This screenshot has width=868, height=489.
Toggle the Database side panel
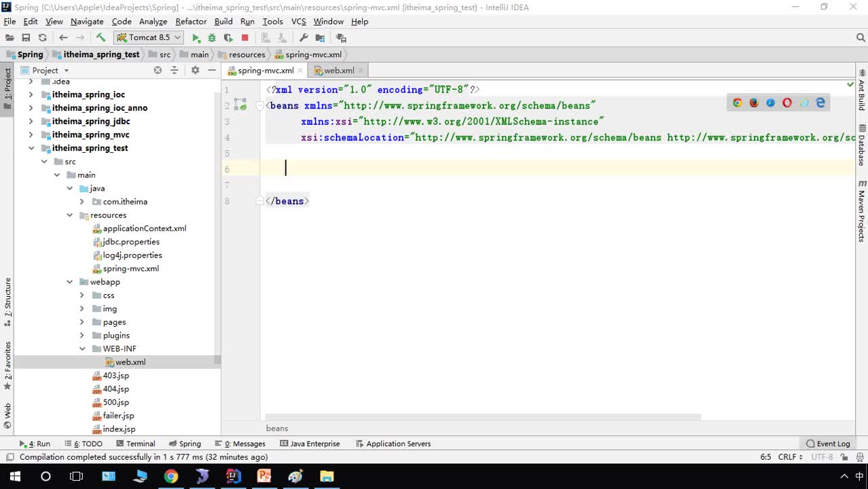pos(862,145)
